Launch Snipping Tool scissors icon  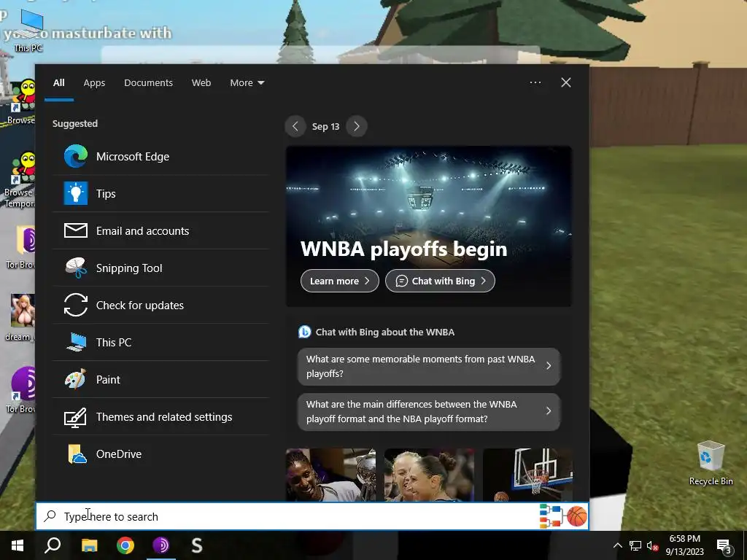pyautogui.click(x=76, y=268)
